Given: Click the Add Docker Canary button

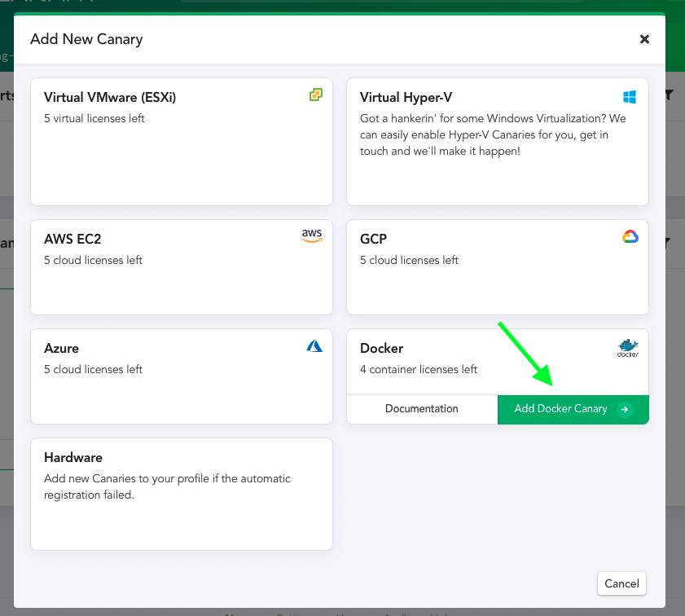Looking at the screenshot, I should click(x=573, y=409).
